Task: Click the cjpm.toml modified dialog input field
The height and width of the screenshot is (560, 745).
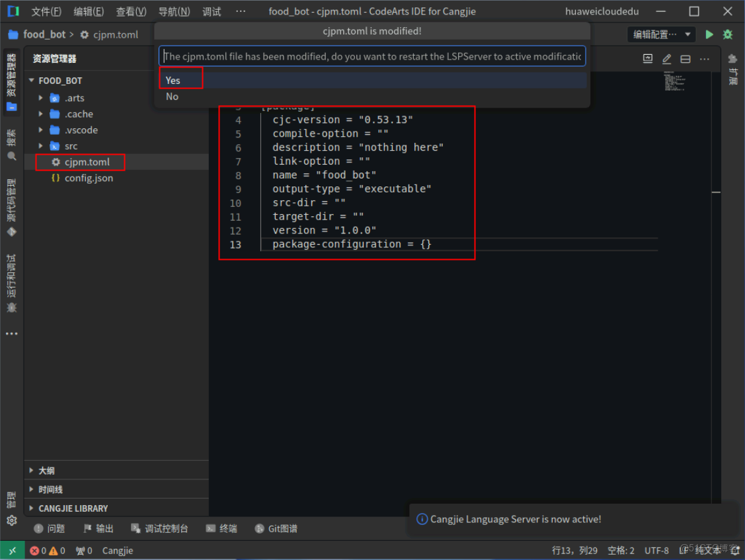Action: (372, 56)
